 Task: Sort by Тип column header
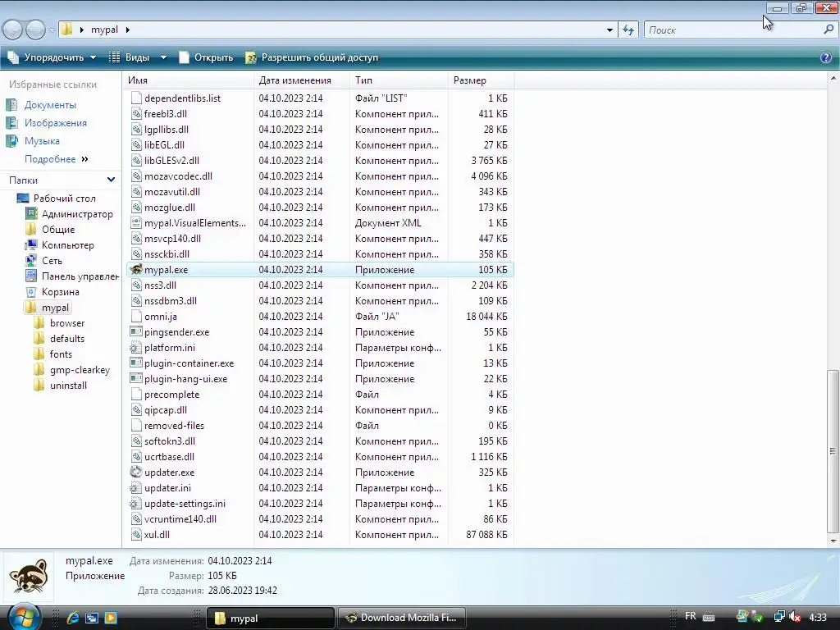coord(399,80)
